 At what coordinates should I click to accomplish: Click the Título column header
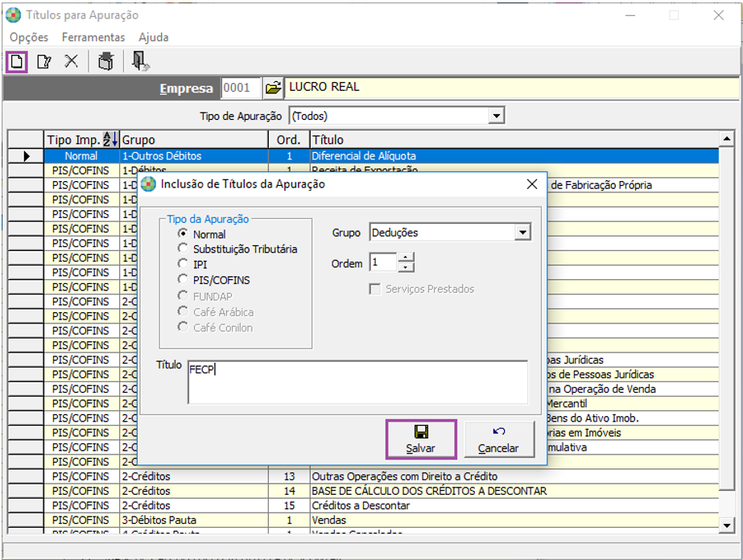click(x=514, y=140)
